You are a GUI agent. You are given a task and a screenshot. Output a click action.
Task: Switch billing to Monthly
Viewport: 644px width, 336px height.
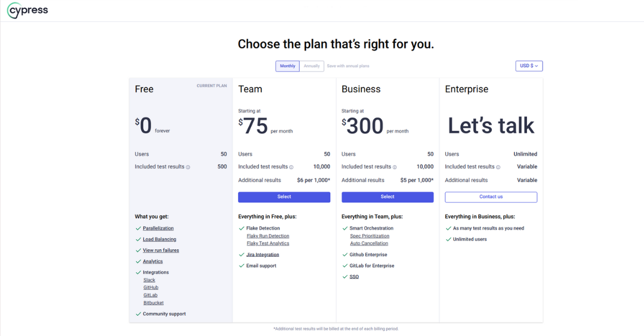[x=287, y=66]
